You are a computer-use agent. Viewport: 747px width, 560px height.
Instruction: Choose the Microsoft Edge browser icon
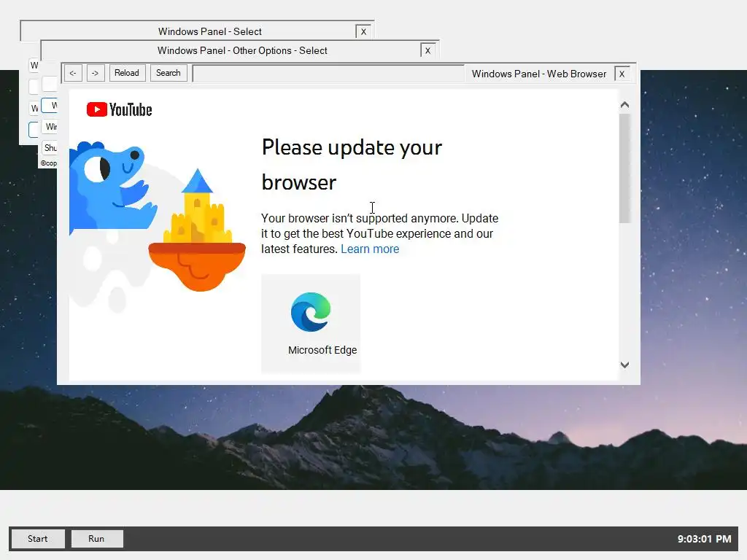pyautogui.click(x=311, y=312)
